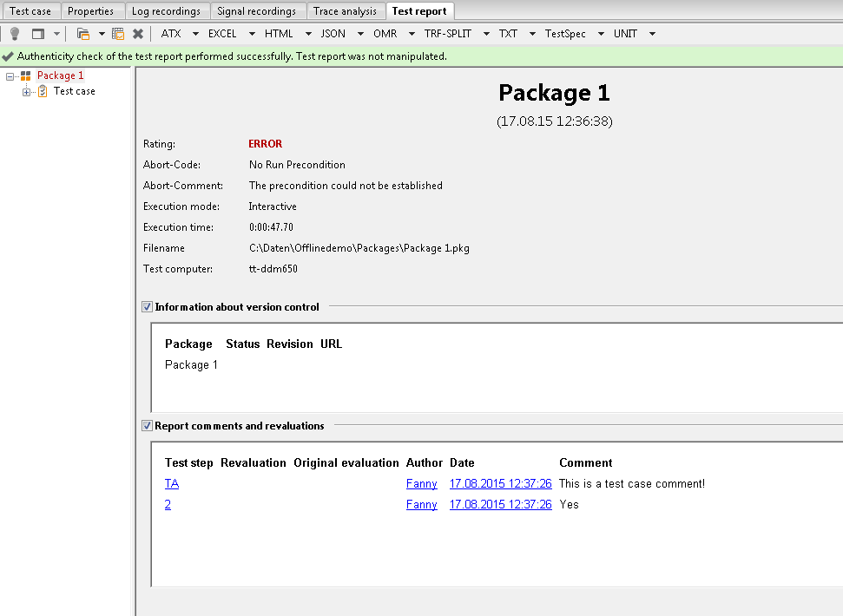The image size is (843, 616).
Task: Select the Test report tab
Action: (x=419, y=10)
